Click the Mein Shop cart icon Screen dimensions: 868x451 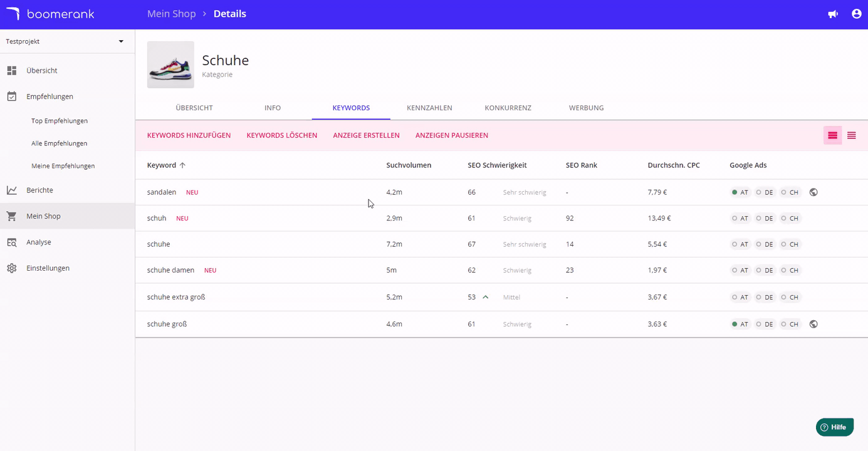[x=12, y=216]
